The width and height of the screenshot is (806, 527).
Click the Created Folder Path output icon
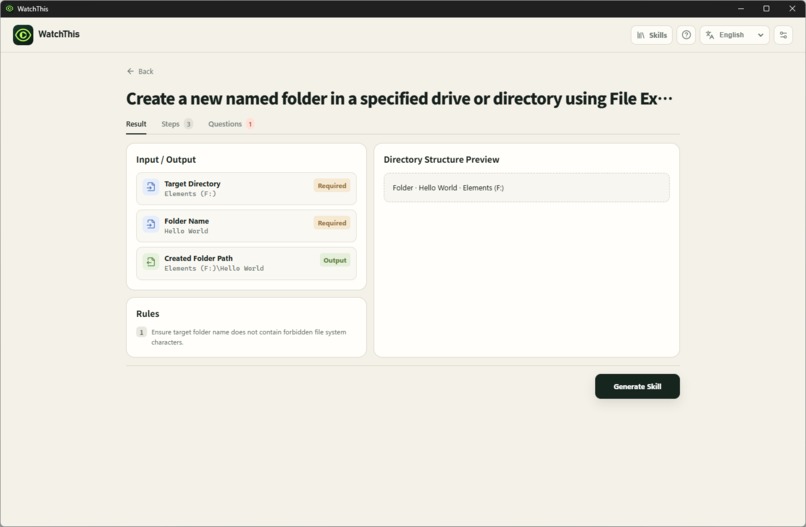(x=151, y=262)
